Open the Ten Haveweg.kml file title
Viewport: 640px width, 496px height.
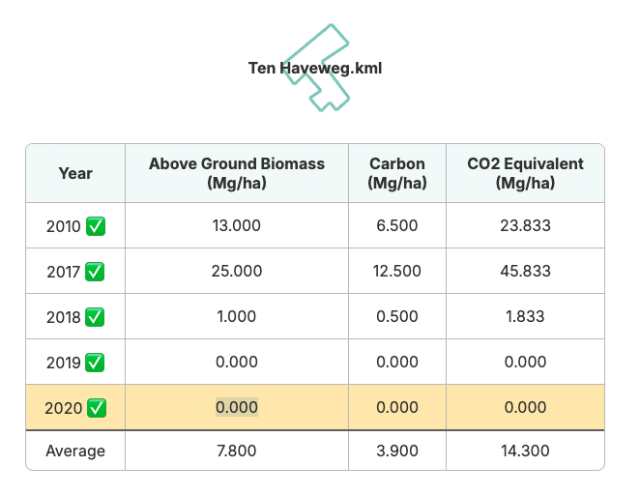315,68
